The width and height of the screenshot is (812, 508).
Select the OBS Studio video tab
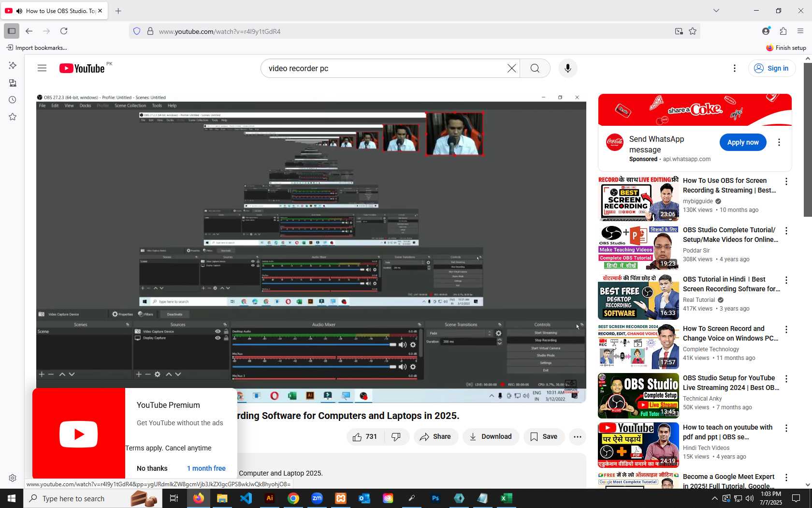tap(55, 11)
